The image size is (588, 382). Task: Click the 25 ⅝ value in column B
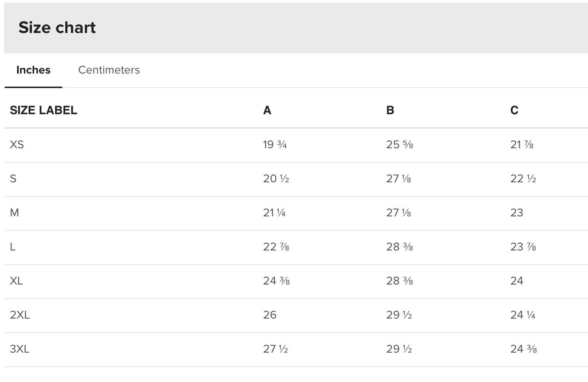(x=400, y=145)
